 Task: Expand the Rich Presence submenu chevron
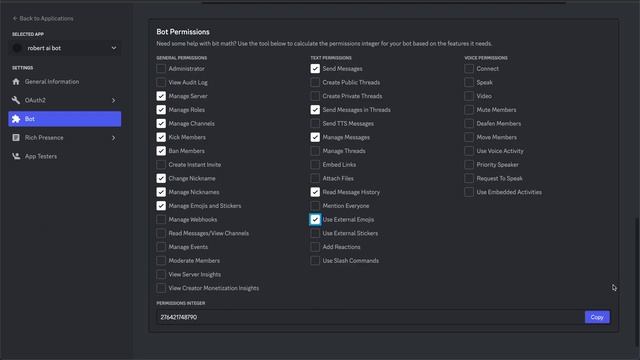[113, 138]
